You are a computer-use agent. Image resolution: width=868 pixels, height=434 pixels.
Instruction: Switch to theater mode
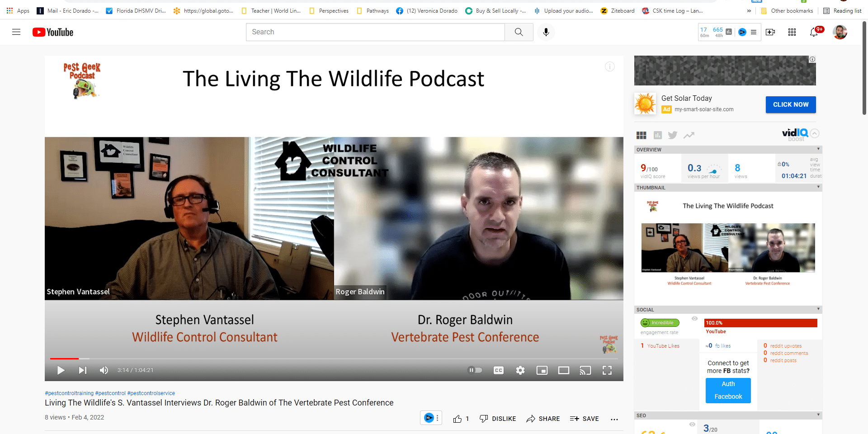(563, 370)
